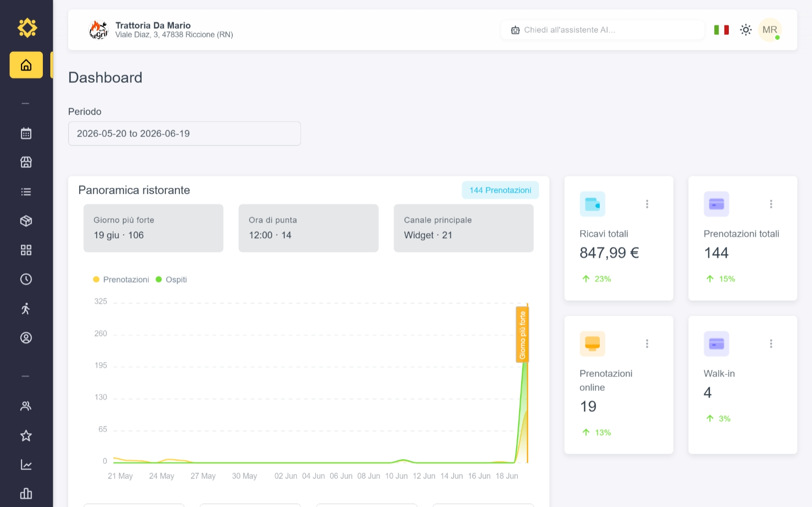
Task: Click the Trattoria Da Mario name
Action: pos(153,25)
